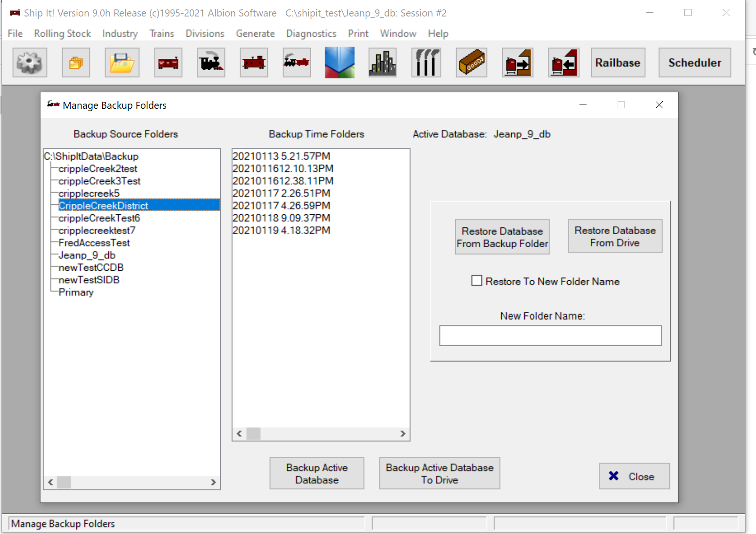Click the red boxcar toolbar icon
This screenshot has height=534, width=756.
[x=168, y=63]
